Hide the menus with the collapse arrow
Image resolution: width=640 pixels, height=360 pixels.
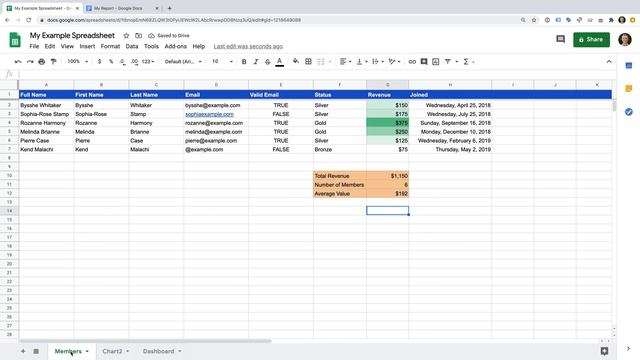609,62
